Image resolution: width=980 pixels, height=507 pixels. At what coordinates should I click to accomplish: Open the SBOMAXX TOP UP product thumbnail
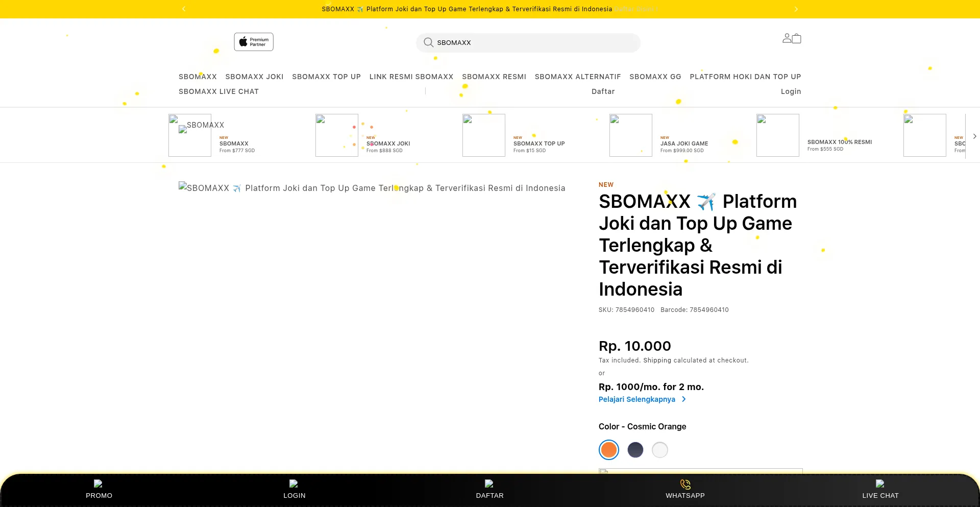(484, 135)
